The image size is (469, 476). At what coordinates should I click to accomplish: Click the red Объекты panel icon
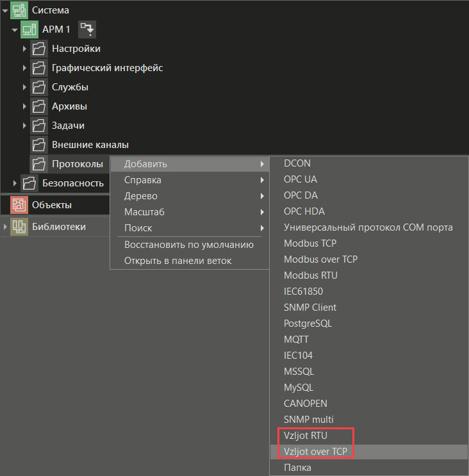[x=19, y=205]
